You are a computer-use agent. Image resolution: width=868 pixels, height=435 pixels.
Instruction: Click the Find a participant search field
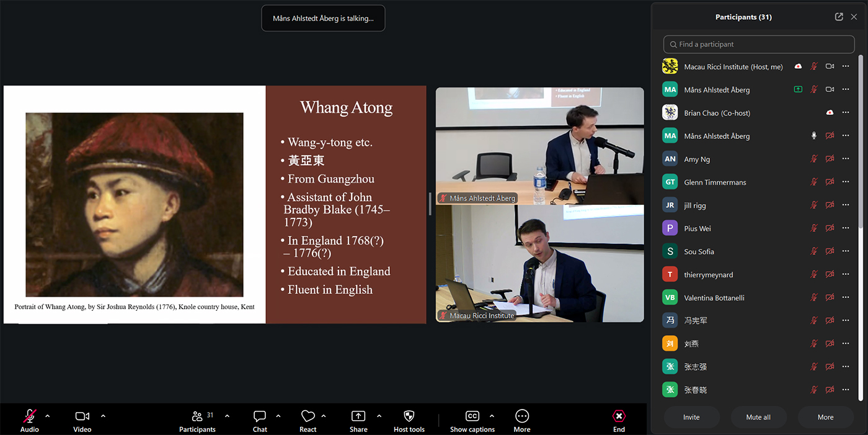point(759,44)
